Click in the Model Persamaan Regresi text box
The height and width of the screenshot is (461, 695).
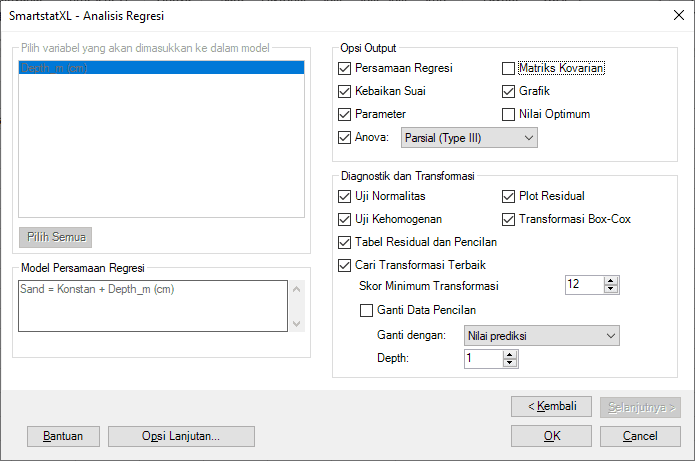tap(150, 305)
